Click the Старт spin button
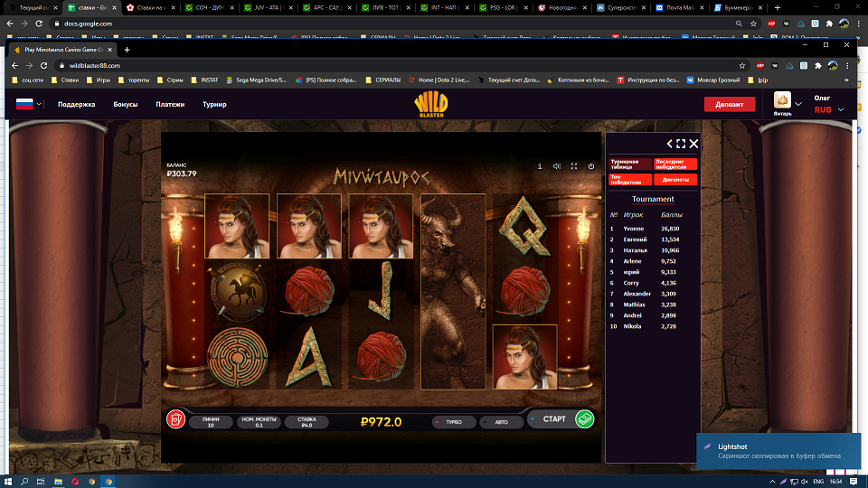The width and height of the screenshot is (868, 488). pos(553,418)
